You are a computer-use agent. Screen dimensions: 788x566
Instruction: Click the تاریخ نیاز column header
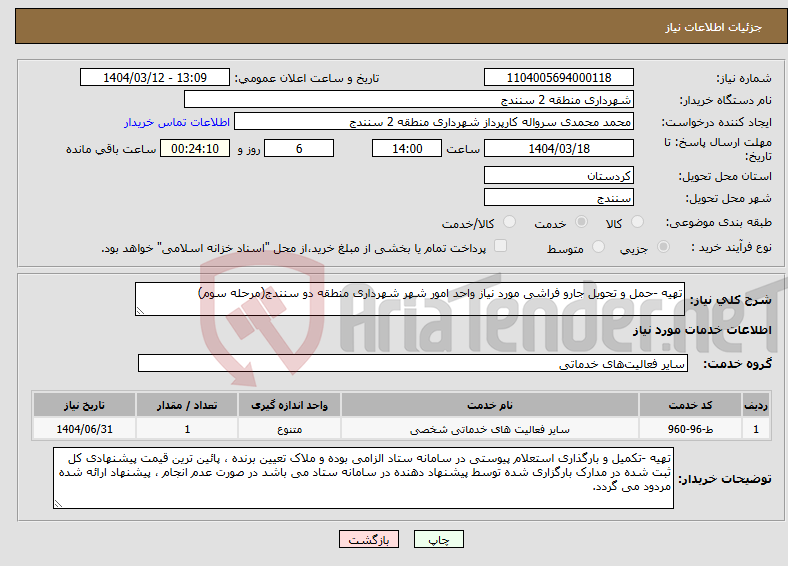(x=84, y=405)
